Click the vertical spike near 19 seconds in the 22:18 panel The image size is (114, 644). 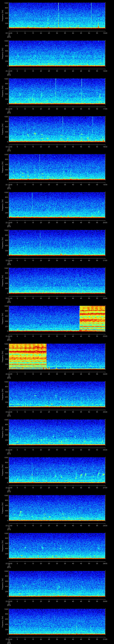tap(40, 162)
